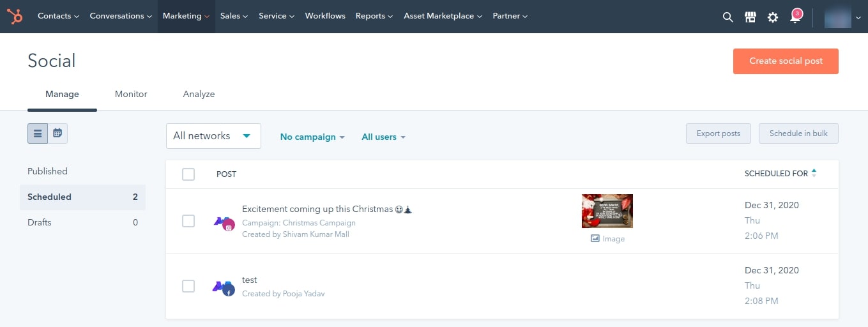Click Created by Shivam Kumar Mall
The height and width of the screenshot is (327, 868).
point(296,234)
